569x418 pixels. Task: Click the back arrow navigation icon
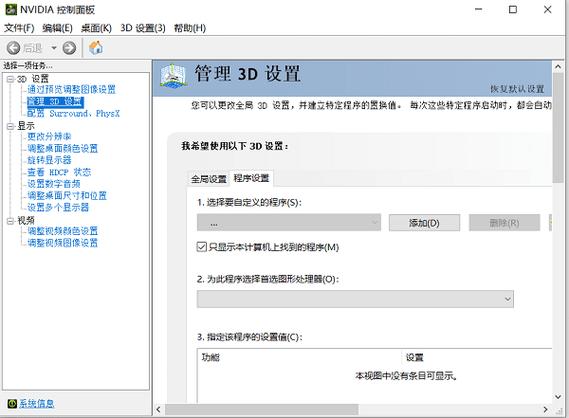click(13, 48)
